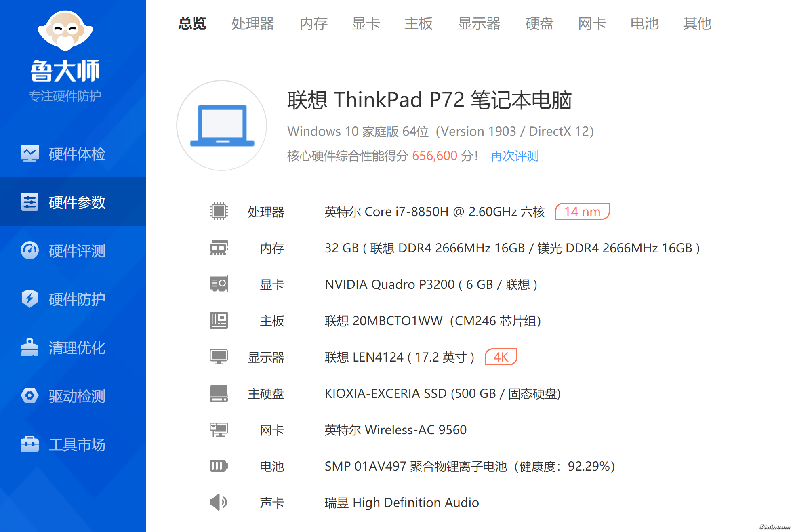Viewport: 793px width, 532px height.
Task: Click the processor chip icon
Action: pyautogui.click(x=219, y=211)
